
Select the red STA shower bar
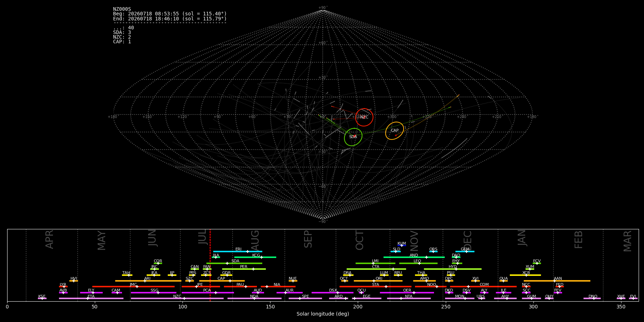(x=375, y=287)
